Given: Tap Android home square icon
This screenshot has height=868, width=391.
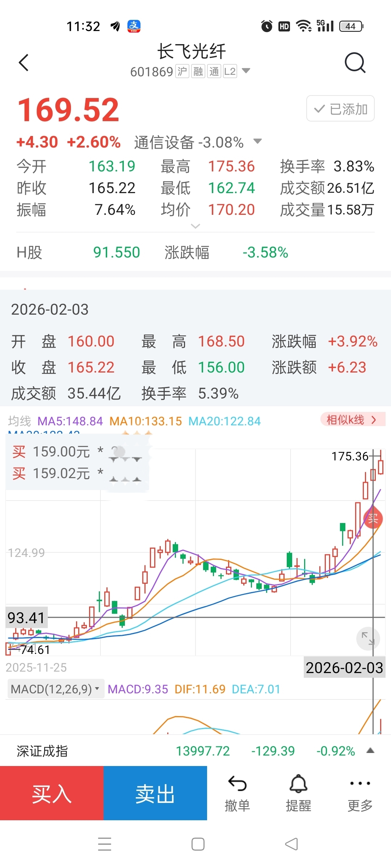Looking at the screenshot, I should (x=198, y=844).
